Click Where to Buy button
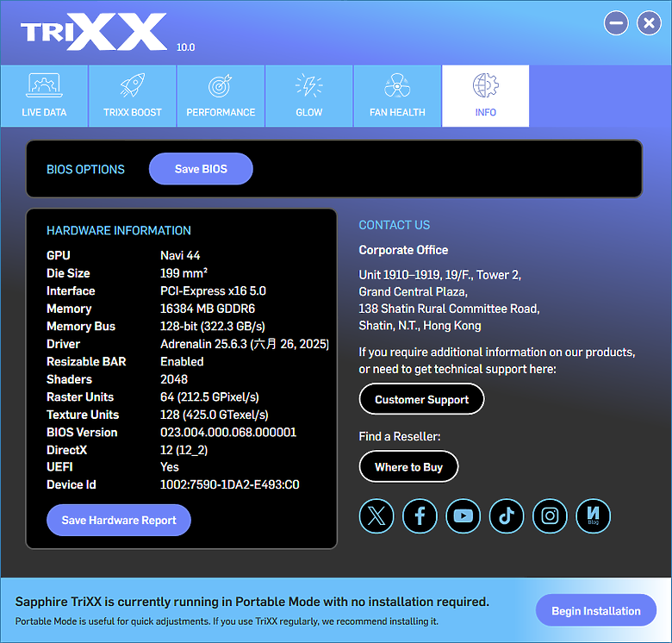The width and height of the screenshot is (672, 643). [x=408, y=466]
